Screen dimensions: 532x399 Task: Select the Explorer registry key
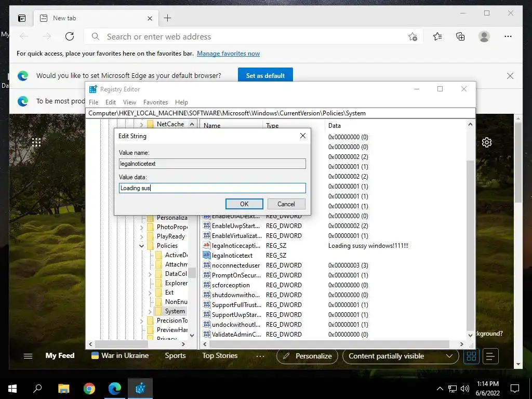click(x=176, y=283)
